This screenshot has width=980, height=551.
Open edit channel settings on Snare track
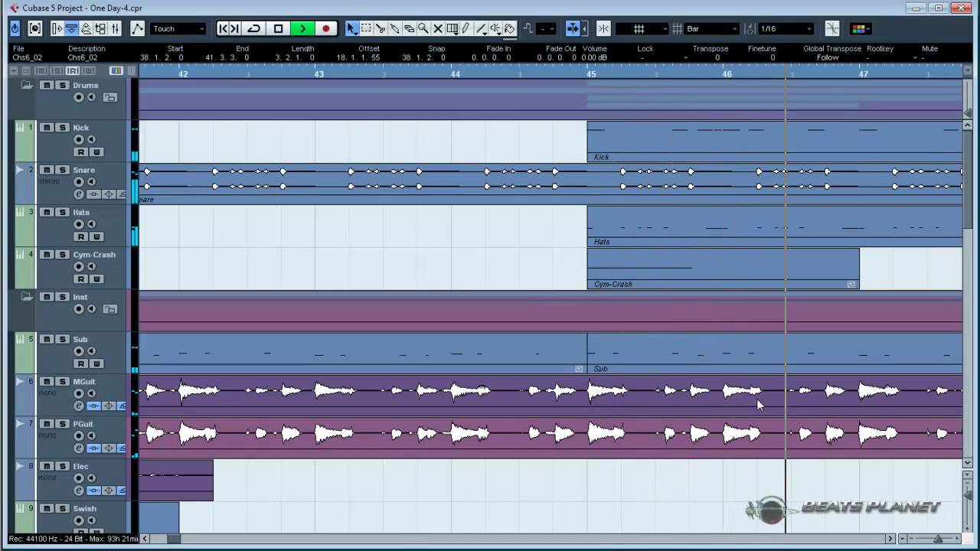79,194
